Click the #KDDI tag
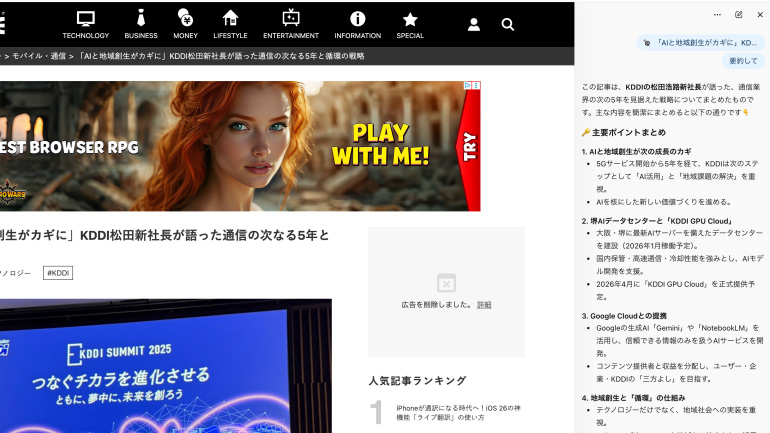 [58, 273]
